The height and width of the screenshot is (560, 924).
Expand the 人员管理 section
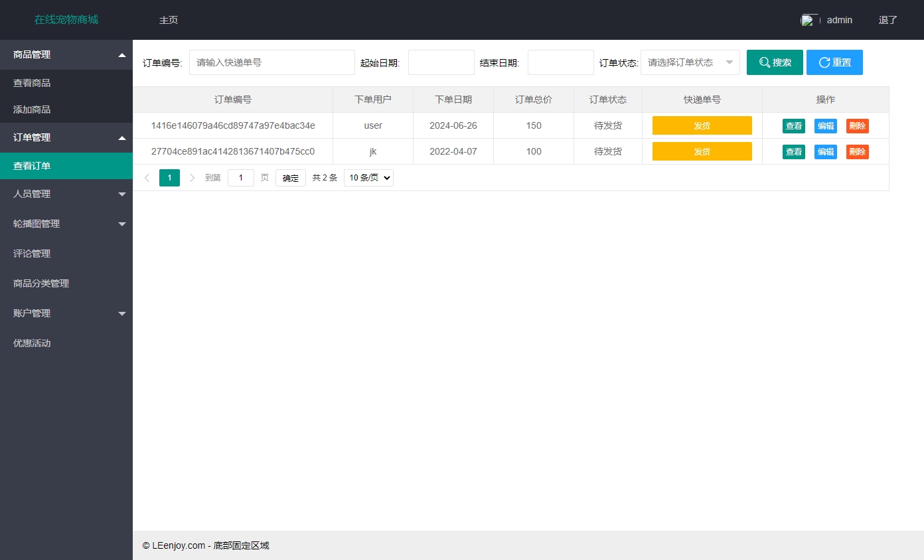(66, 194)
